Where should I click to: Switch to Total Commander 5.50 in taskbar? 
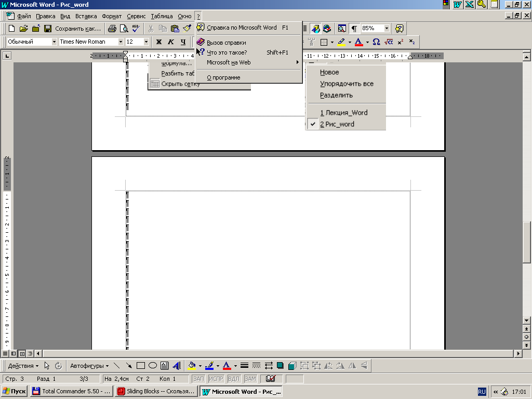71,391
